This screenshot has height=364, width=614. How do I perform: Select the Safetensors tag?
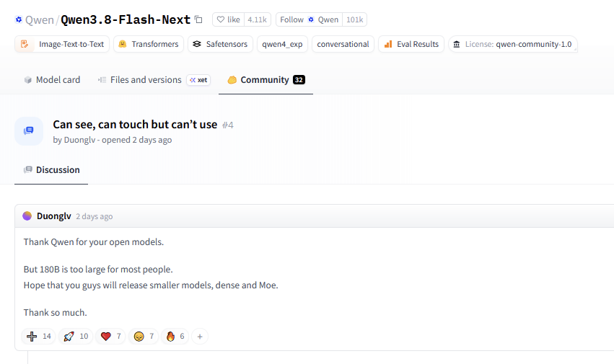point(221,44)
